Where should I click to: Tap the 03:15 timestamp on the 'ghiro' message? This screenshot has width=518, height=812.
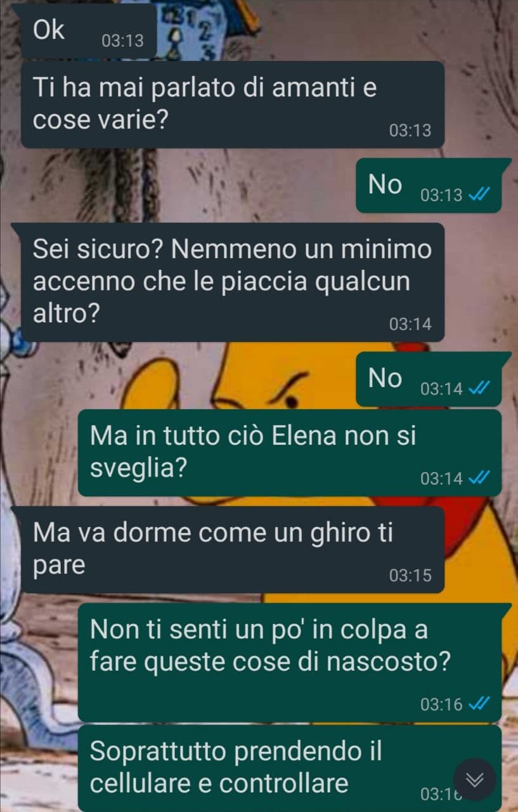click(410, 575)
